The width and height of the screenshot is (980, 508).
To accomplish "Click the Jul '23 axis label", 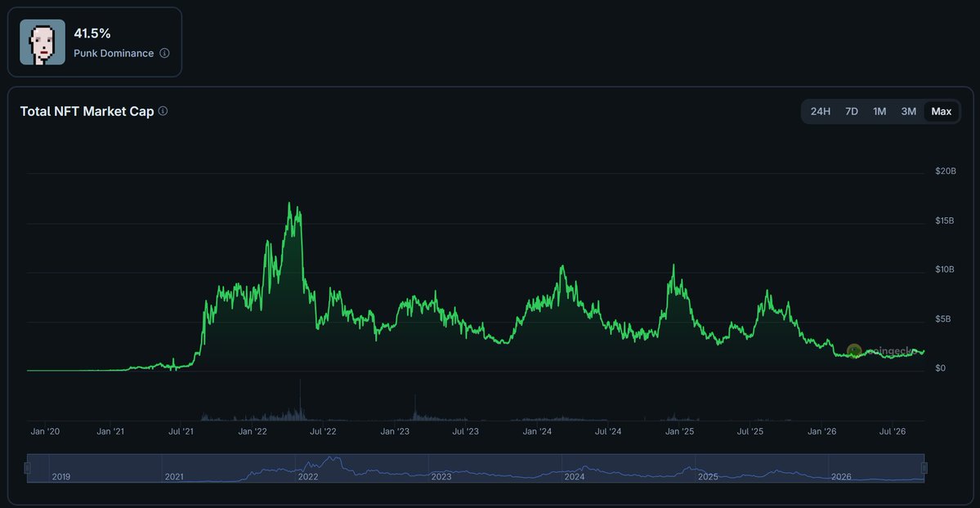I will (x=465, y=431).
